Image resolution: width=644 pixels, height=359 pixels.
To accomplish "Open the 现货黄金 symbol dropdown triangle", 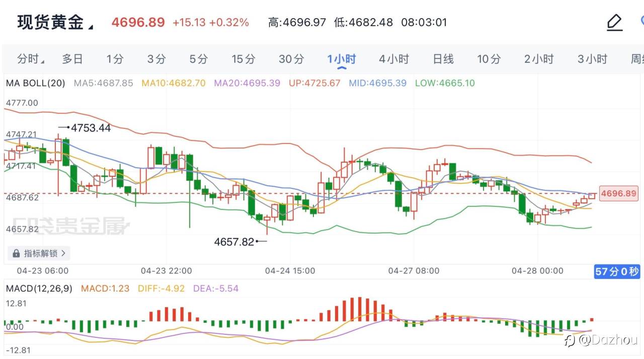I will (91, 27).
